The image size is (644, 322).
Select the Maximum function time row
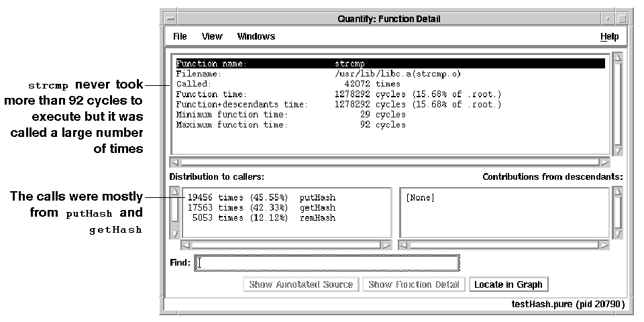pyautogui.click(x=390, y=125)
